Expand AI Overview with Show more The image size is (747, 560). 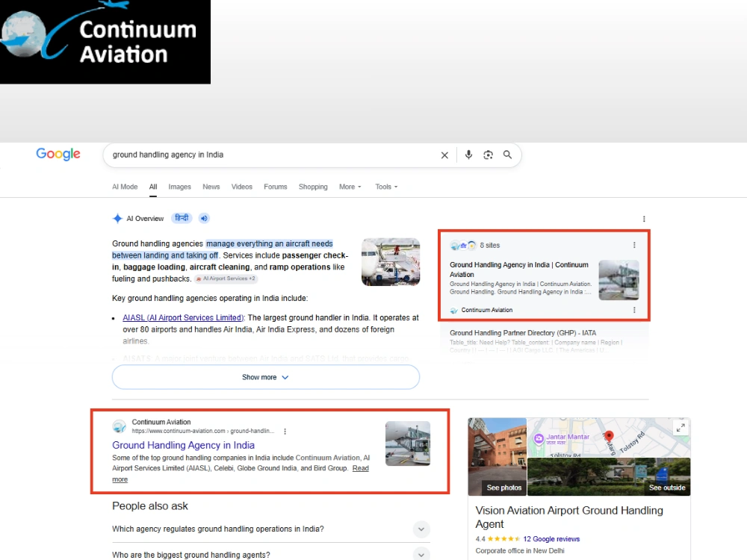click(266, 377)
